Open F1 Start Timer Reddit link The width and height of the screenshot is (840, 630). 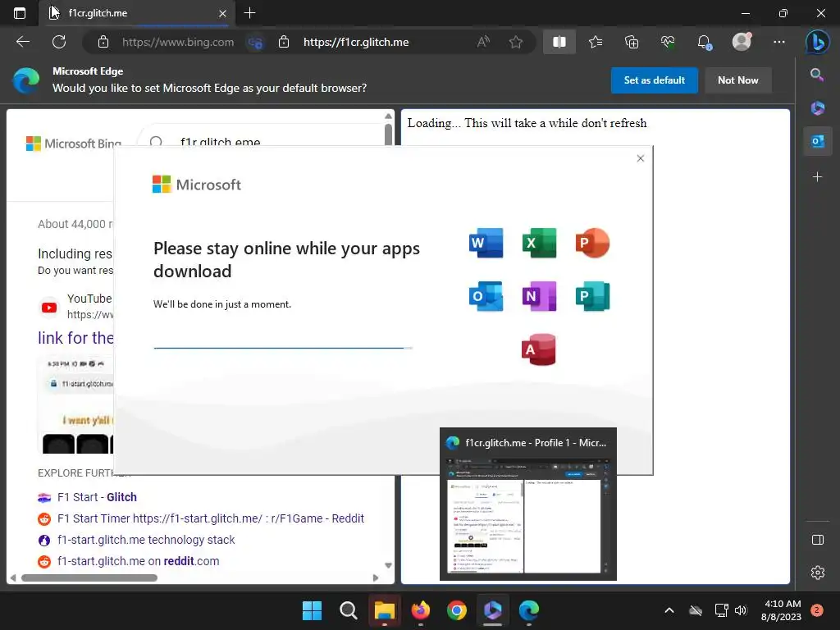click(211, 518)
